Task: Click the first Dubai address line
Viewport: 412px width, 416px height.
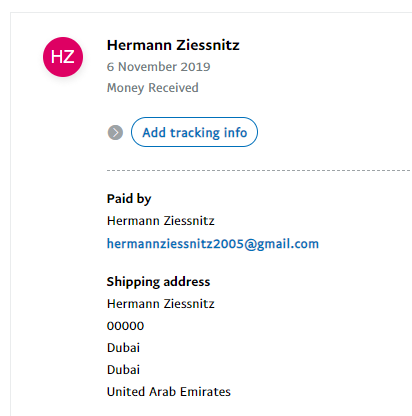Action: [x=123, y=348]
